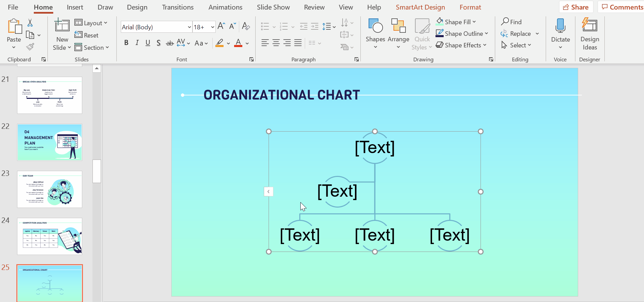The height and width of the screenshot is (302, 644).
Task: Expand the Layout dropdown
Action: pos(91,23)
